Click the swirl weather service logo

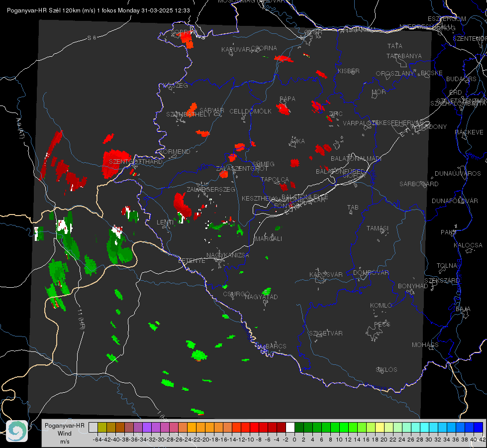17,431
